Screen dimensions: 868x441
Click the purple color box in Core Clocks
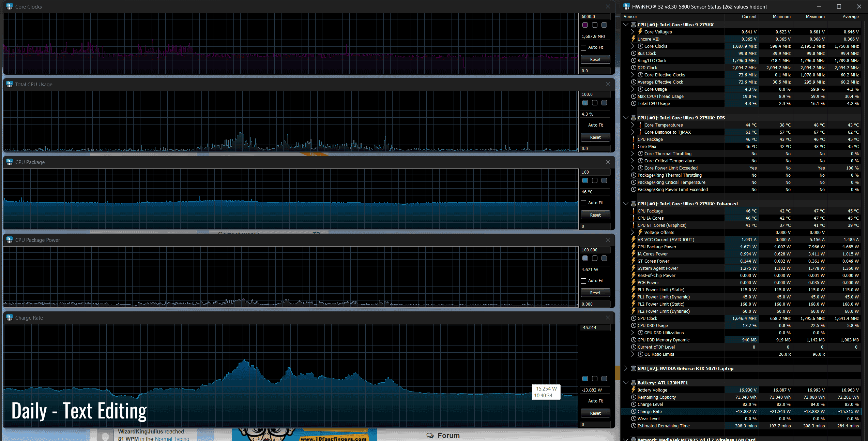pyautogui.click(x=585, y=25)
